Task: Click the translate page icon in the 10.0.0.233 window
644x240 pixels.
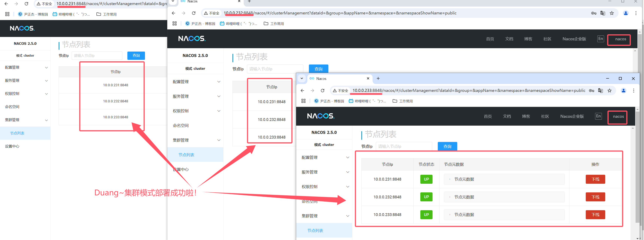Action: (x=600, y=91)
